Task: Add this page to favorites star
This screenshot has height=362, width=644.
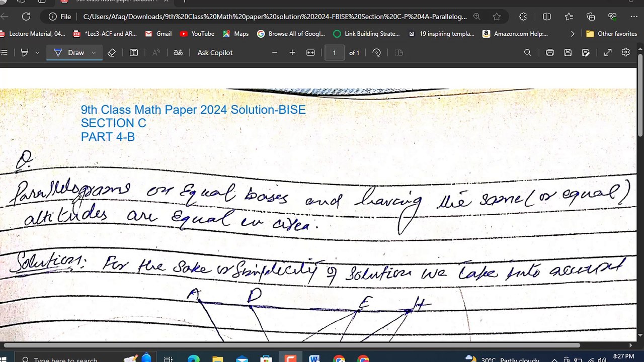Action: [497, 17]
